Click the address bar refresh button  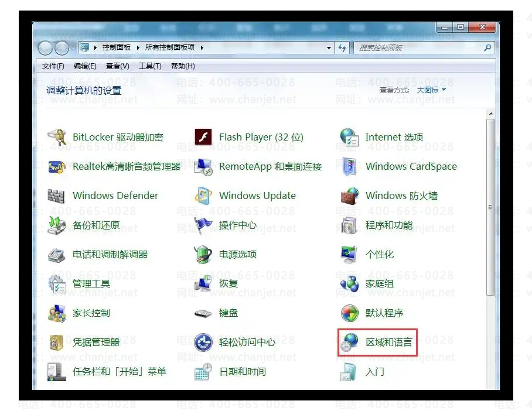342,48
